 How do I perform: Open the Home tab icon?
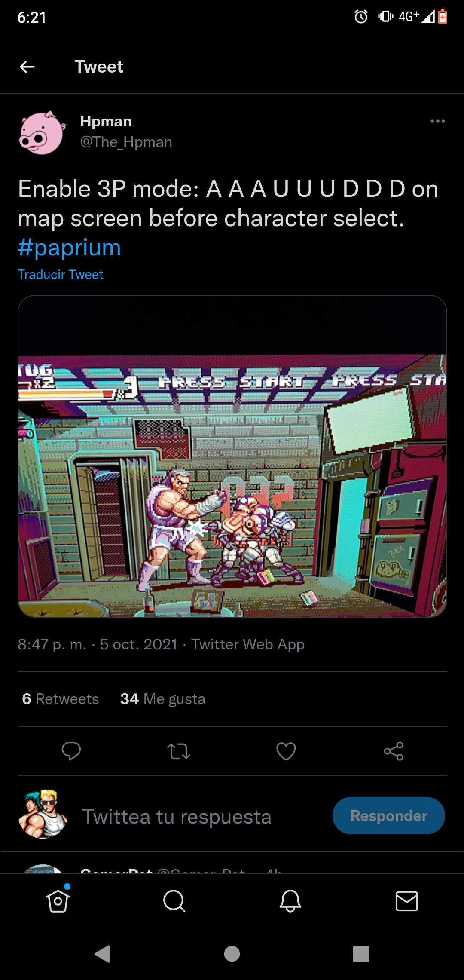(58, 900)
